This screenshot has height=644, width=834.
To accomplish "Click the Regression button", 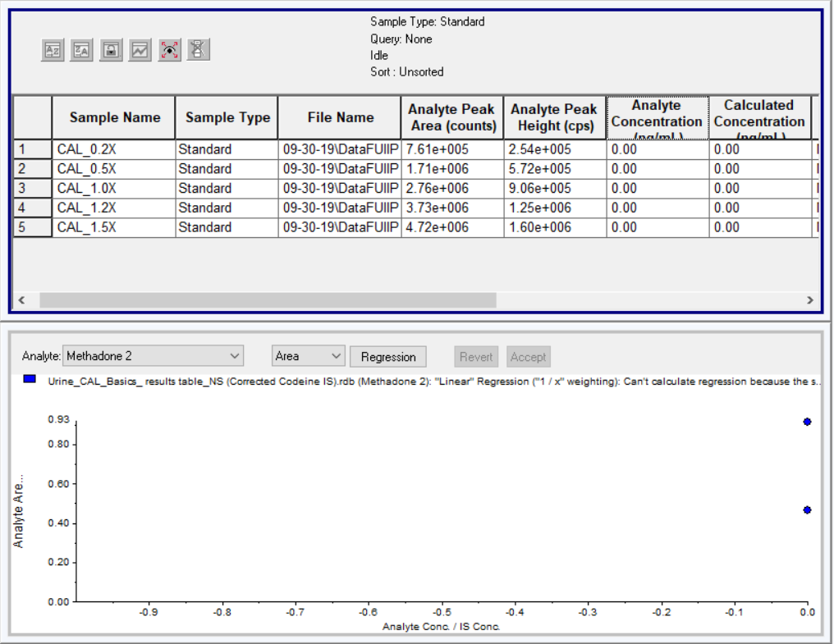I will (x=388, y=357).
